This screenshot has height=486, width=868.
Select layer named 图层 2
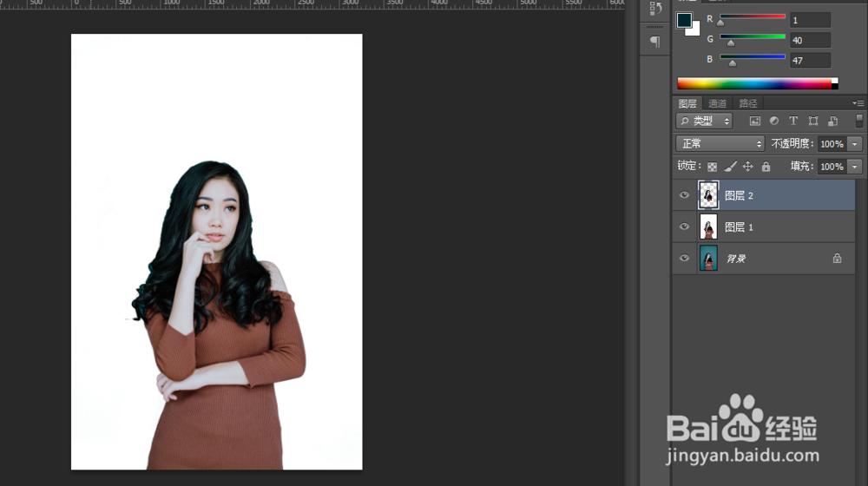739,195
